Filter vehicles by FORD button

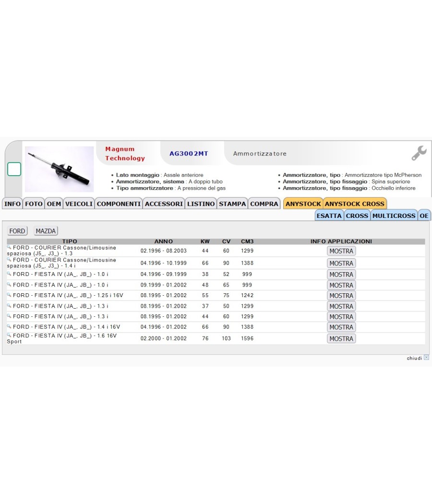coord(17,231)
